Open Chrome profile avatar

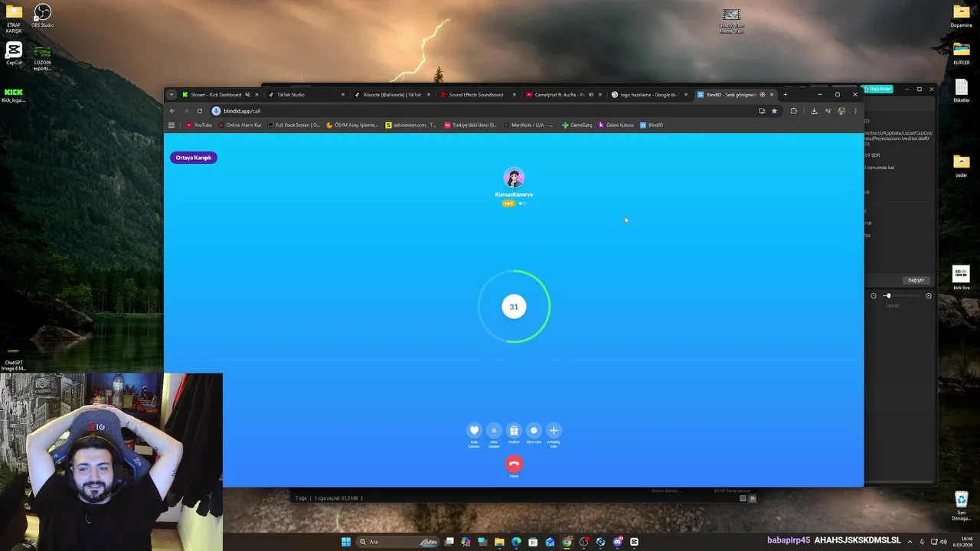point(841,111)
